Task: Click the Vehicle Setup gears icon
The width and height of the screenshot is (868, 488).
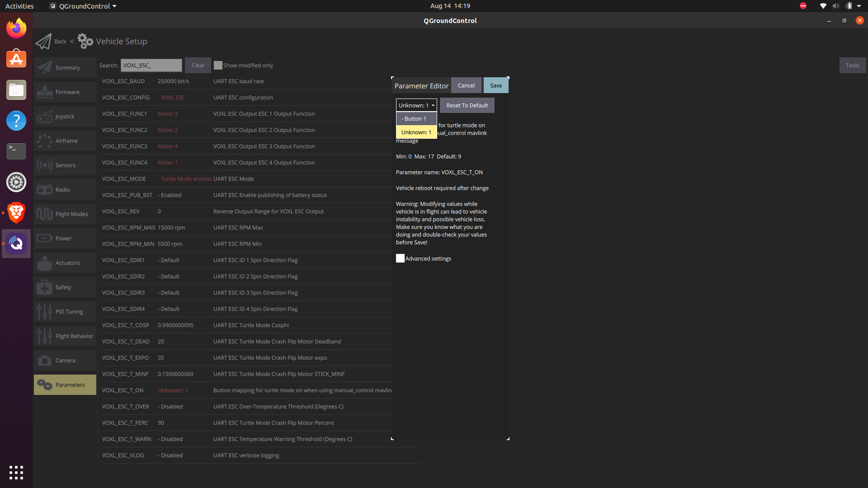Action: click(85, 41)
